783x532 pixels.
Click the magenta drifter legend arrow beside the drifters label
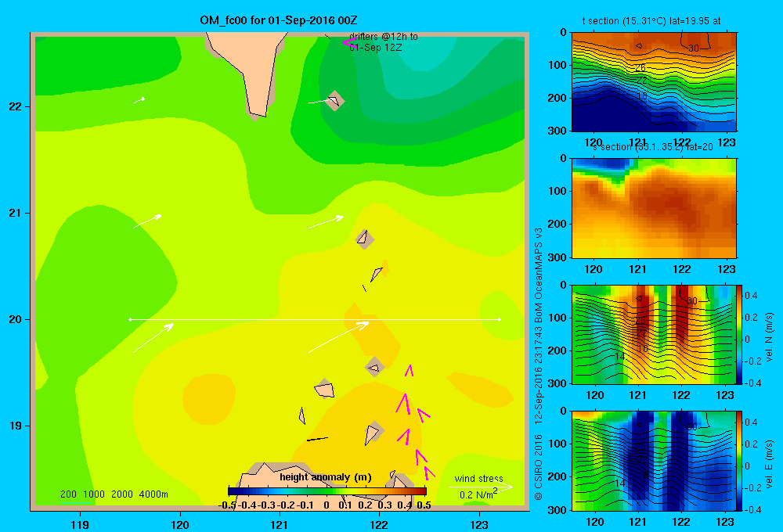tap(348, 42)
